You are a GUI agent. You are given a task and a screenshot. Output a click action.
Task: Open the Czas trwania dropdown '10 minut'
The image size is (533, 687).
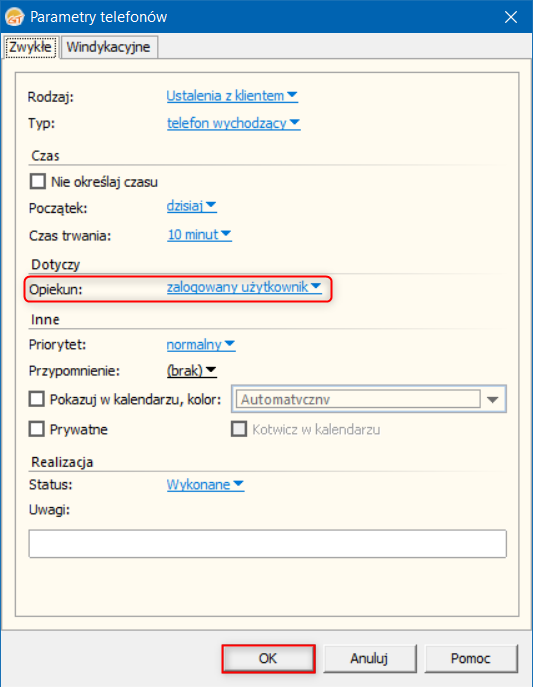(x=199, y=234)
